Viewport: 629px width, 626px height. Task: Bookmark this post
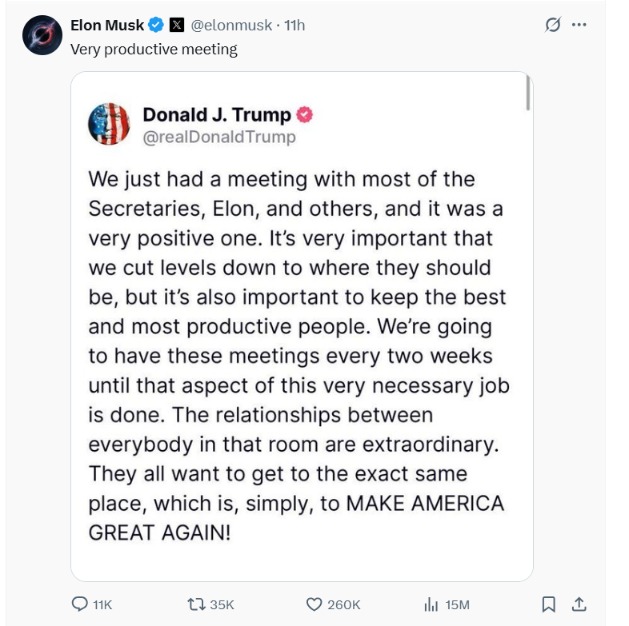(x=548, y=604)
